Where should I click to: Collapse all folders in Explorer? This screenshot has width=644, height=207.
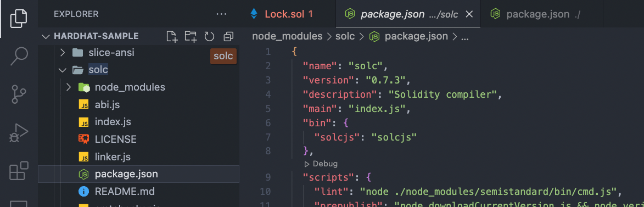click(x=228, y=37)
